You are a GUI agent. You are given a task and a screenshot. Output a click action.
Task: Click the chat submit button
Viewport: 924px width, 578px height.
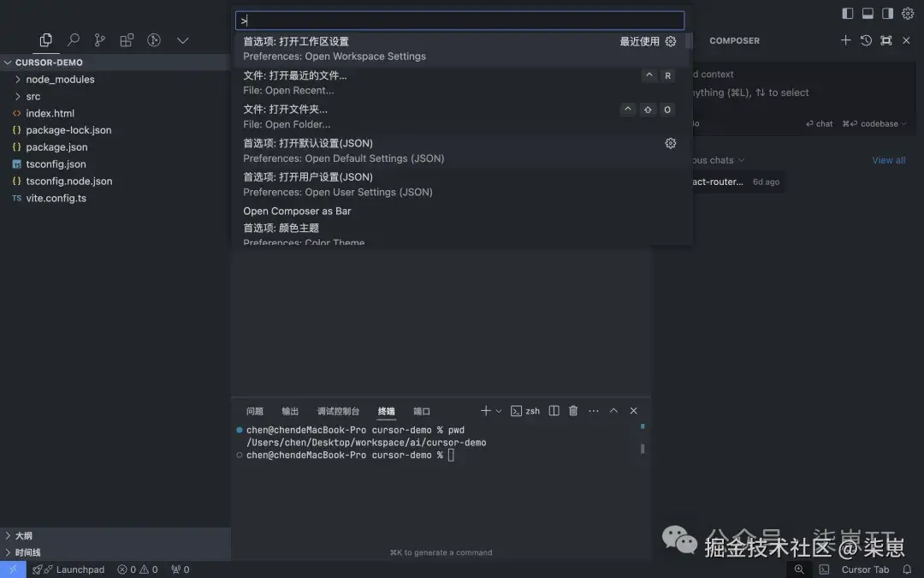(819, 124)
